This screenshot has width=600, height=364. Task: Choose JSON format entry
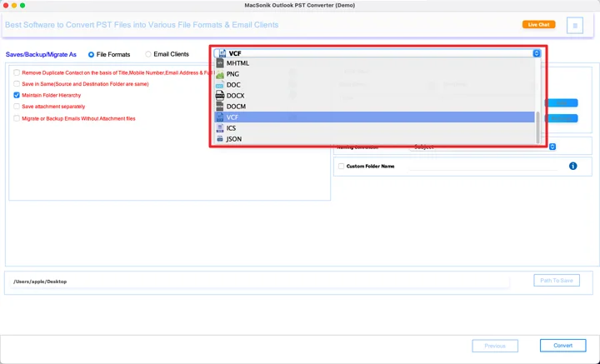pyautogui.click(x=375, y=139)
